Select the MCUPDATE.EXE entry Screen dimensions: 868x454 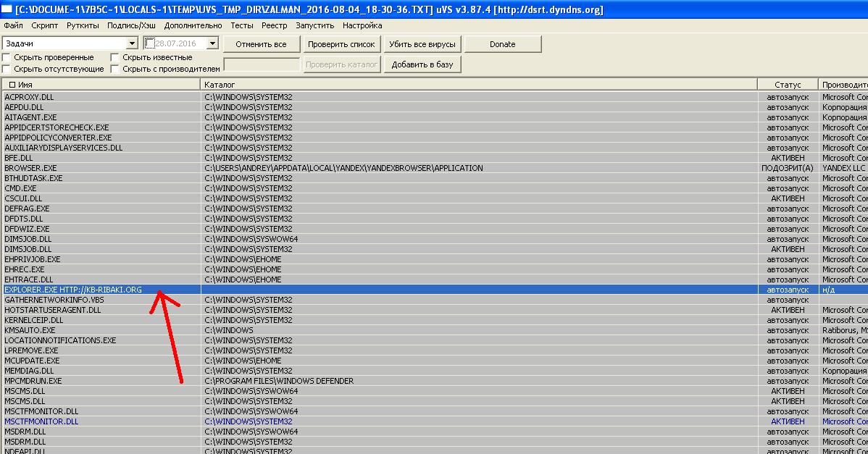click(x=32, y=361)
